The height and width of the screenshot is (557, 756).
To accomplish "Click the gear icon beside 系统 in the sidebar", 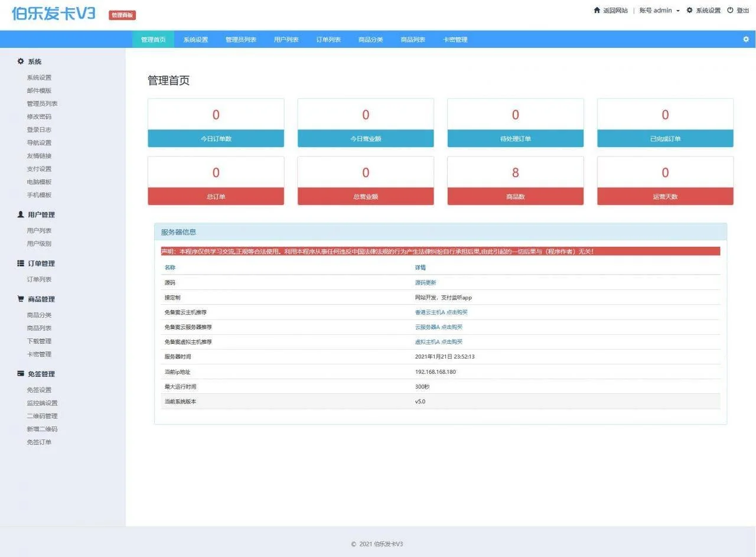I will 20,61.
